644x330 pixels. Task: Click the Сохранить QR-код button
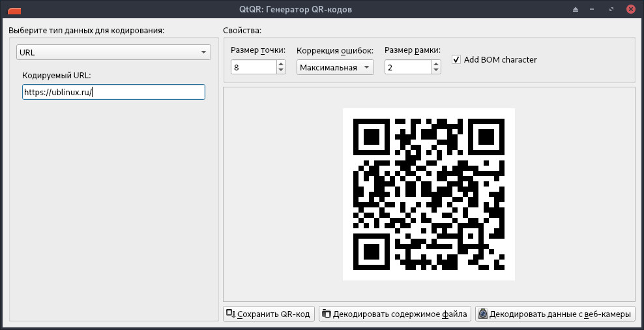coord(269,314)
